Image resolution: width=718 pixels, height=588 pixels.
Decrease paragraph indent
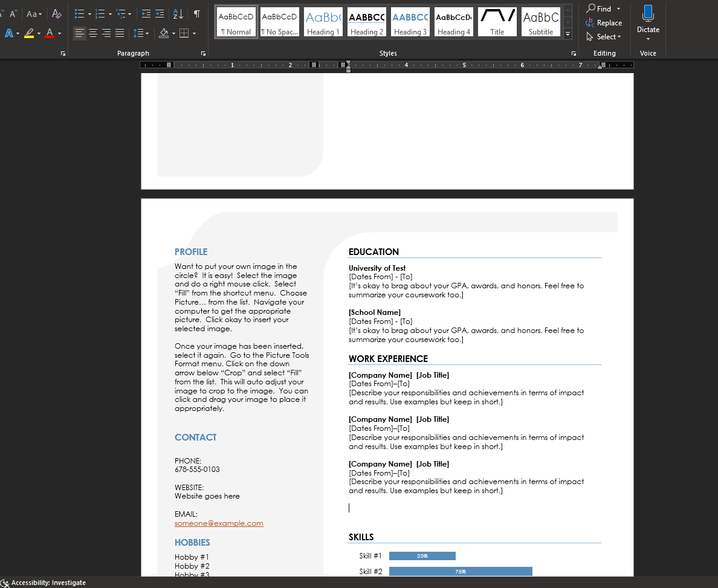pos(146,14)
